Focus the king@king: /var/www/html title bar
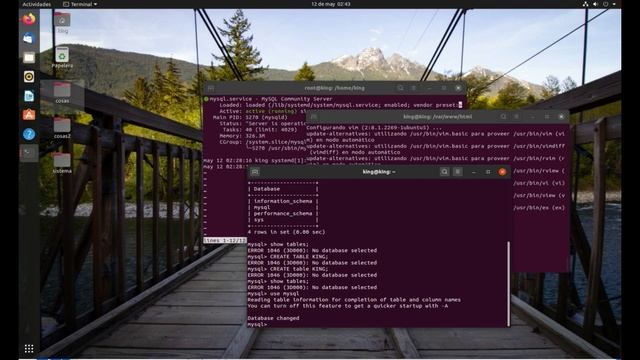640x360 pixels. pyautogui.click(x=438, y=117)
